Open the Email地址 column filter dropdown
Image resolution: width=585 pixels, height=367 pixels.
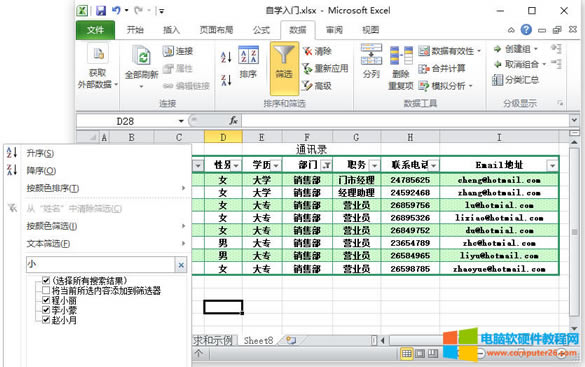pyautogui.click(x=553, y=165)
